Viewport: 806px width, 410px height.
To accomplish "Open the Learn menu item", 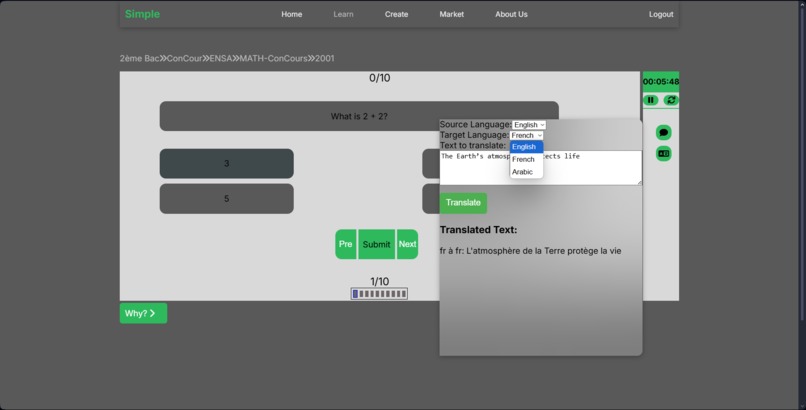I will coord(343,14).
